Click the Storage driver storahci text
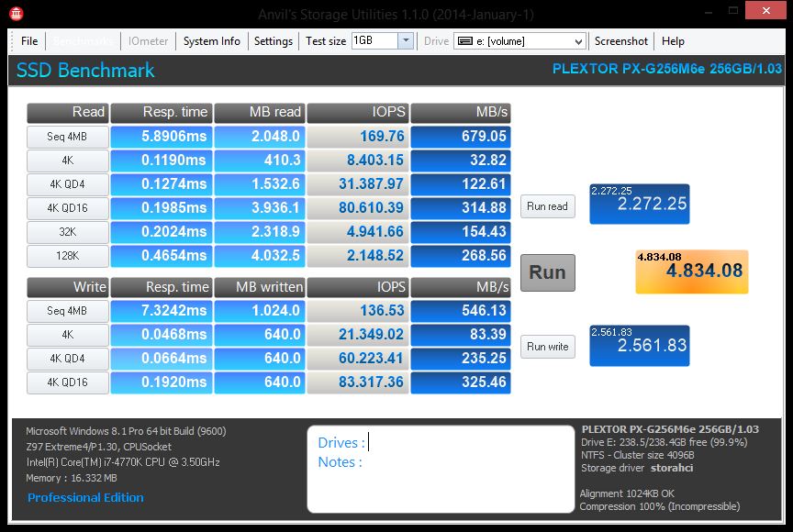Image resolution: width=793 pixels, height=532 pixels. coord(637,469)
